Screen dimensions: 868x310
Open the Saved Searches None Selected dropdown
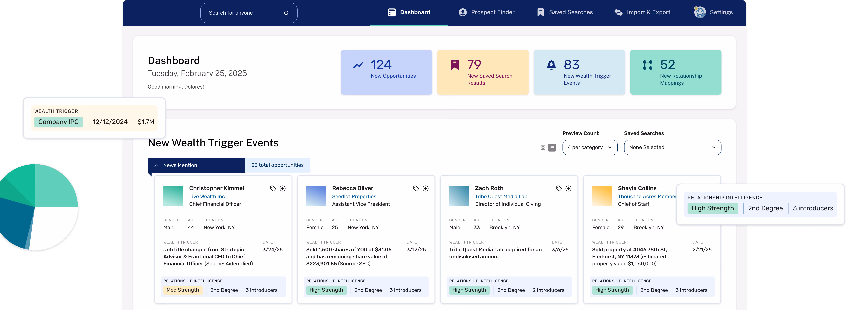[672, 147]
